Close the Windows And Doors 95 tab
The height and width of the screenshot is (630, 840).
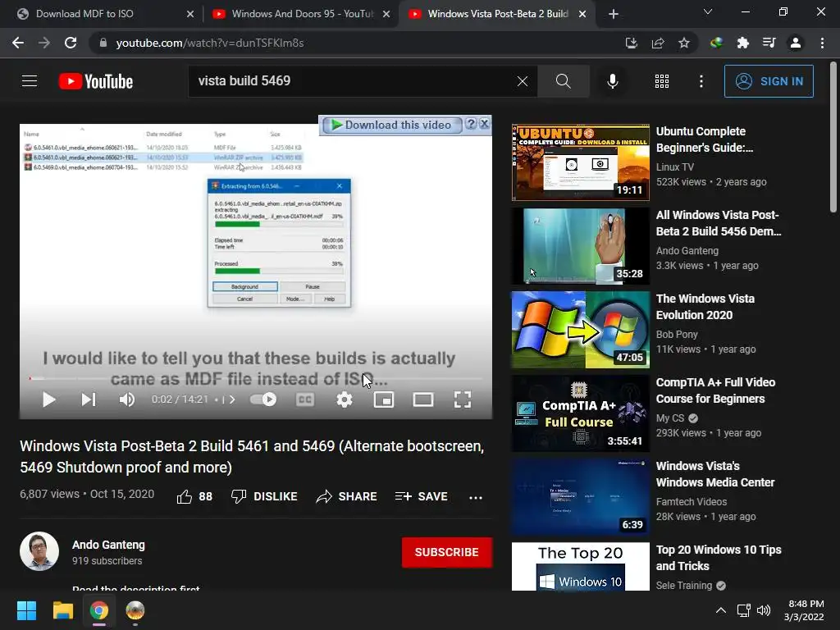point(386,14)
